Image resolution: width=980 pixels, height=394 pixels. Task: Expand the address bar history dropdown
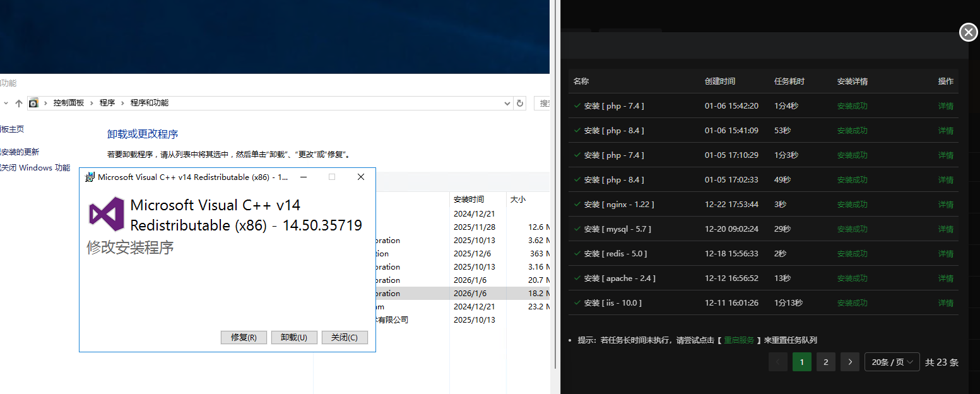pyautogui.click(x=507, y=103)
